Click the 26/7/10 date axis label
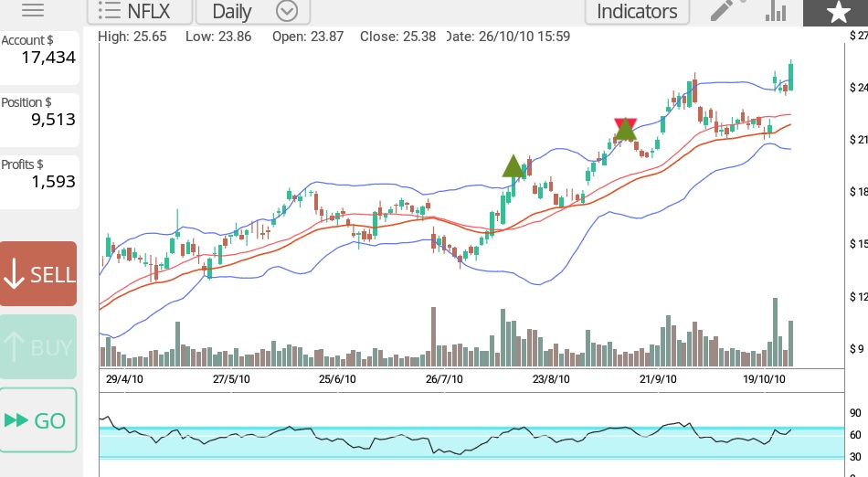 [444, 378]
